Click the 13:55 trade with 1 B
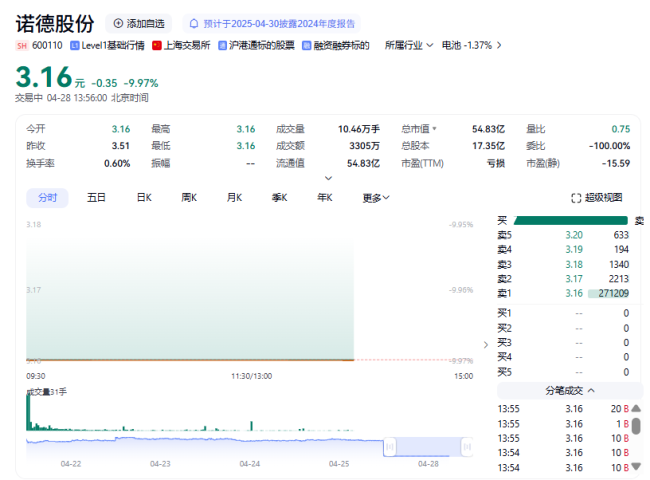The image size is (650, 480). coord(563,424)
